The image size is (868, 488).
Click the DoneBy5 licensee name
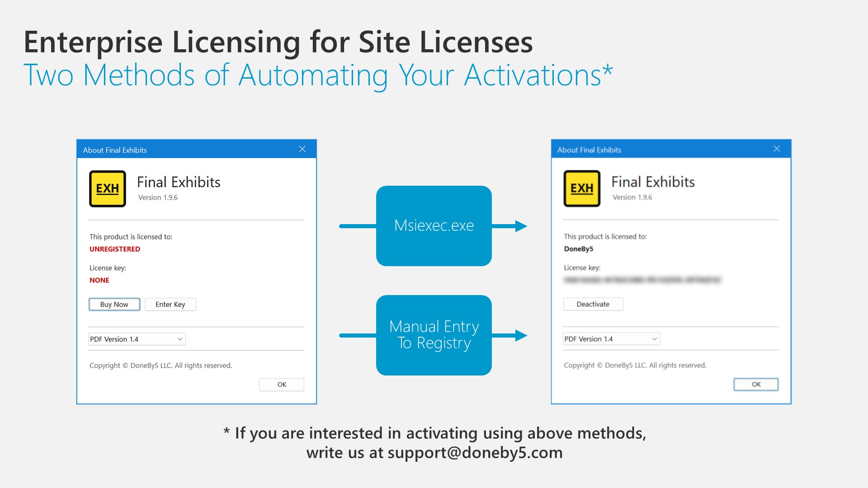(578, 249)
